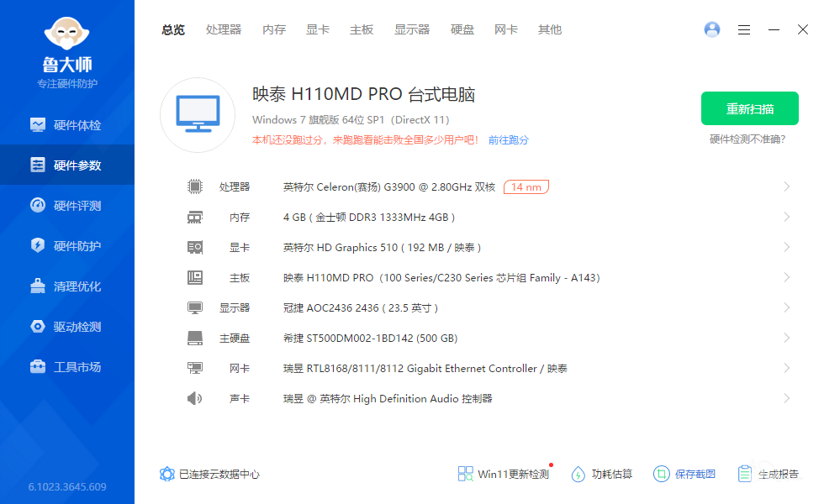This screenshot has width=824, height=504.
Task: Expand the 网卡 row chevron
Action: click(x=787, y=368)
